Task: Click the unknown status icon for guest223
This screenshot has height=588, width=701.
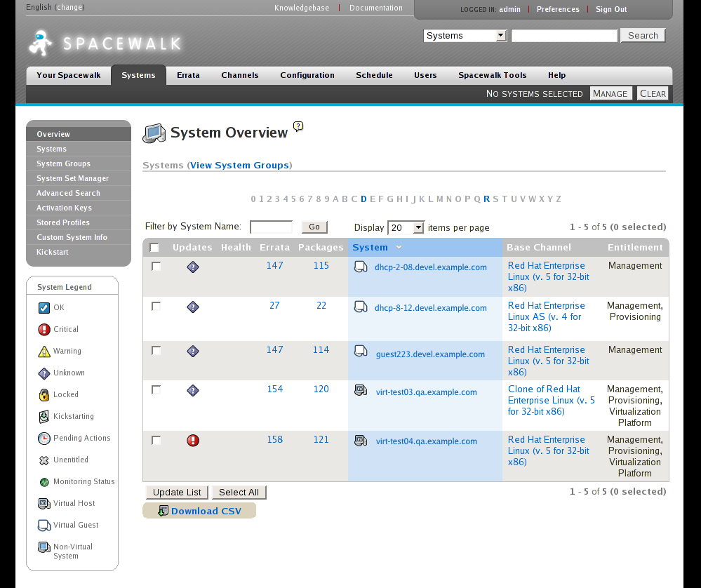Action: (x=193, y=351)
